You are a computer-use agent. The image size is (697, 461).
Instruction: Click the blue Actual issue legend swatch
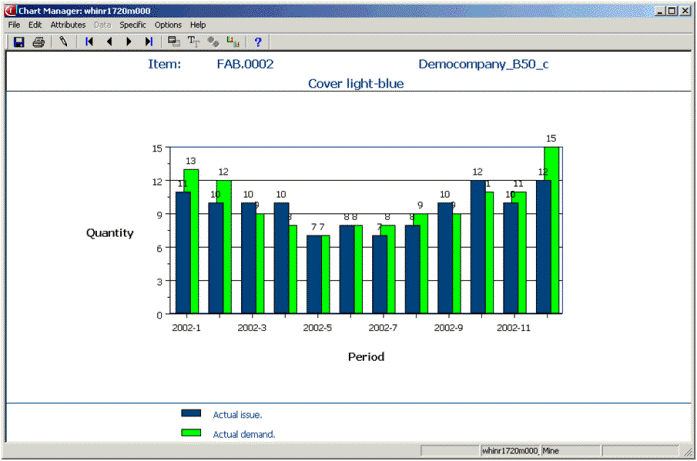pos(191,413)
